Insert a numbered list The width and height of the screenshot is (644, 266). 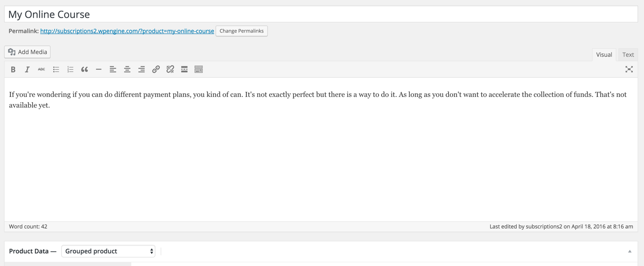(x=70, y=70)
